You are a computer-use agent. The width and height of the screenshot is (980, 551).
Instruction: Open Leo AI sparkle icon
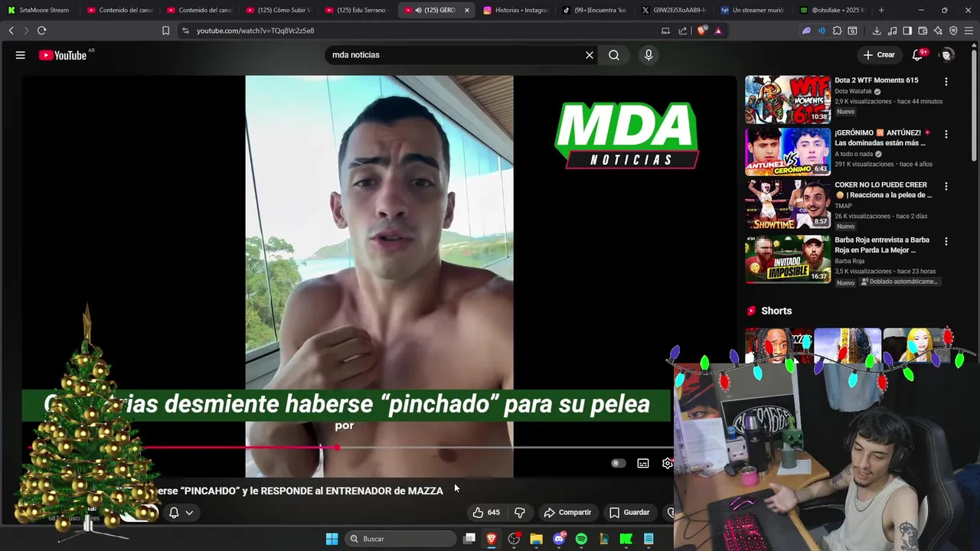tap(938, 31)
